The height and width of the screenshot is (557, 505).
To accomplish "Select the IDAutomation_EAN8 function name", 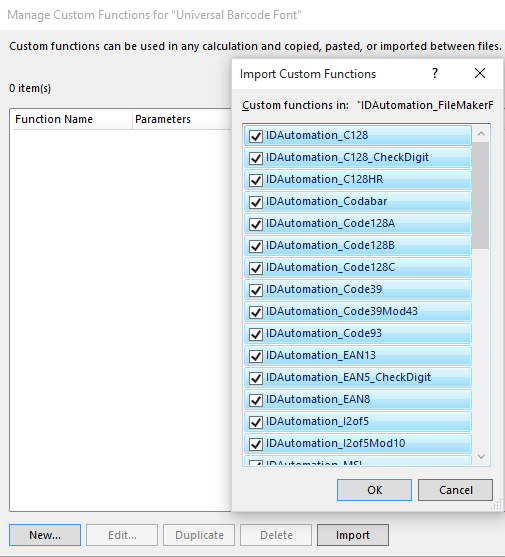I will click(318, 400).
